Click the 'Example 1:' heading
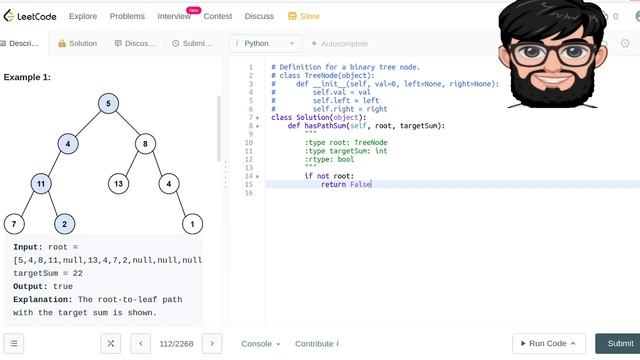 click(27, 77)
